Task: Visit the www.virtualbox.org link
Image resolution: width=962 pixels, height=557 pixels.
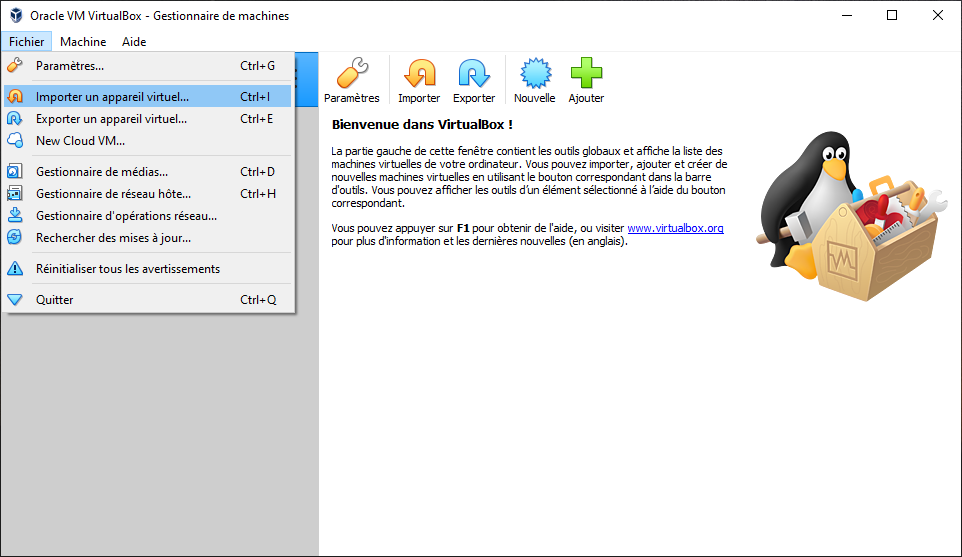Action: 675,228
